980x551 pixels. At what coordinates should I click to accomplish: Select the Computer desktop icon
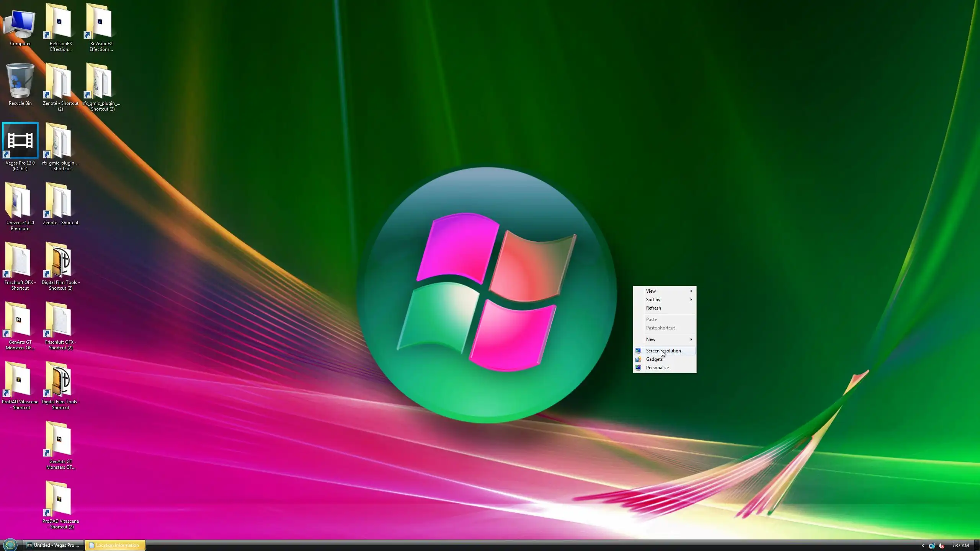coord(20,23)
